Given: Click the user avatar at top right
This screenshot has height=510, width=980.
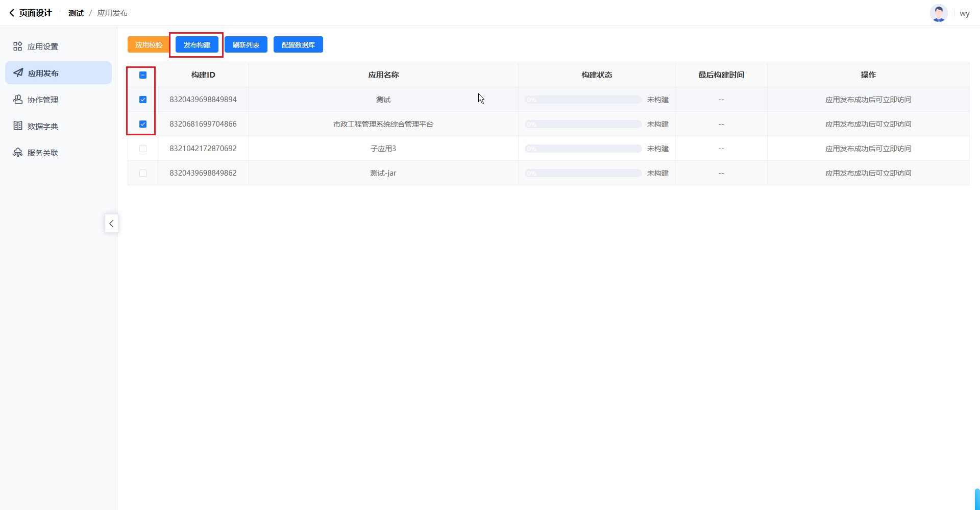Looking at the screenshot, I should pos(938,13).
